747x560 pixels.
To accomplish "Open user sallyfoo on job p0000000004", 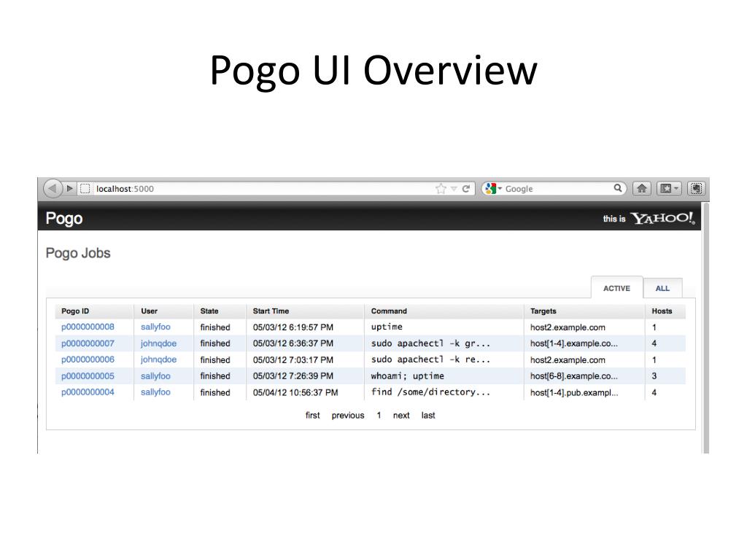I will (x=155, y=392).
